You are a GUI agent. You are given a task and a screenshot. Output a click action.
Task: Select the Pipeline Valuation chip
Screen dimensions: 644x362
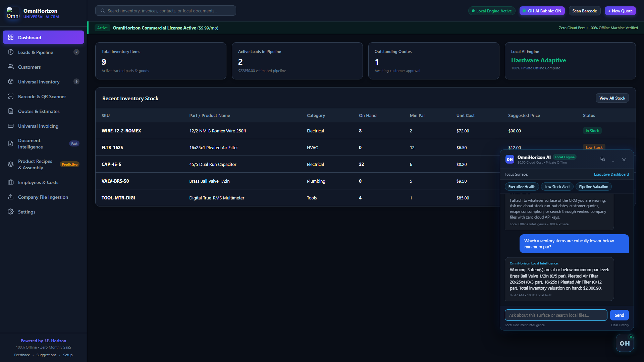click(593, 187)
